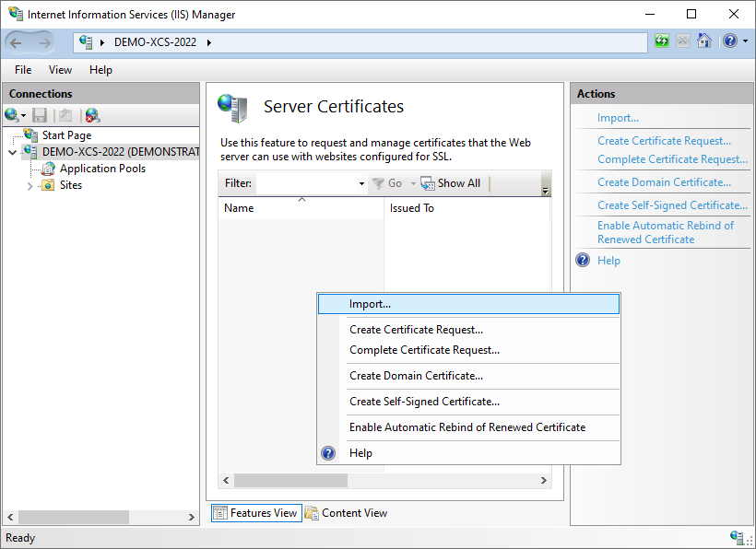The height and width of the screenshot is (549, 756).
Task: Click the Server Certificates feature icon
Action: tap(232, 108)
